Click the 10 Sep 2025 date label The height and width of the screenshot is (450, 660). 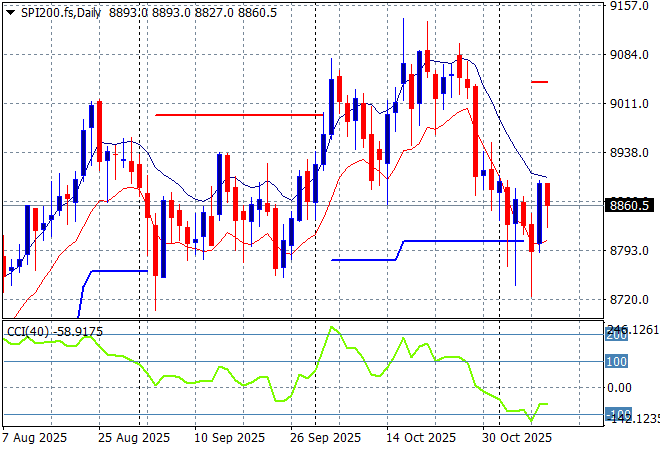[229, 438]
